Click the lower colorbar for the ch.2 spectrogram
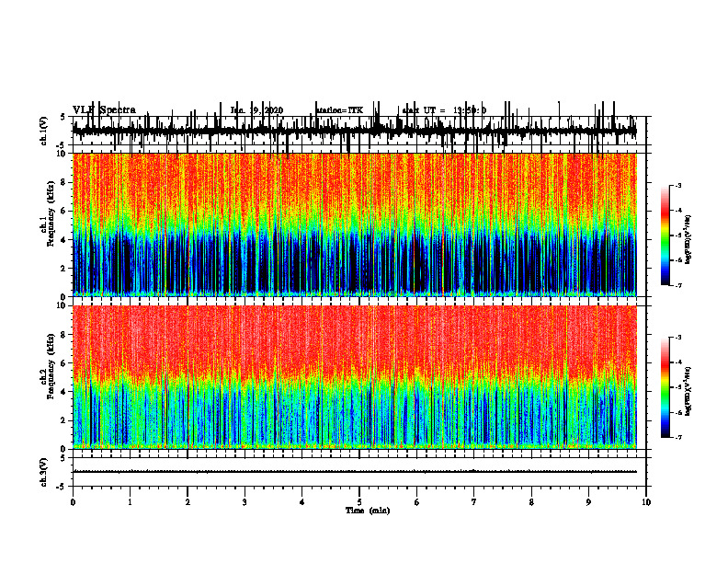This screenshot has height=563, width=728. coord(665,387)
